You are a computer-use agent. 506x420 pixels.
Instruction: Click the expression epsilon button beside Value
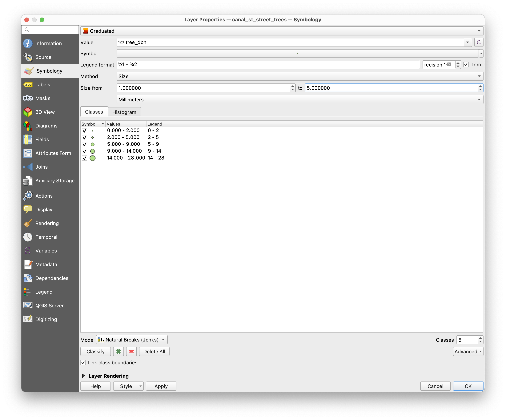click(479, 42)
